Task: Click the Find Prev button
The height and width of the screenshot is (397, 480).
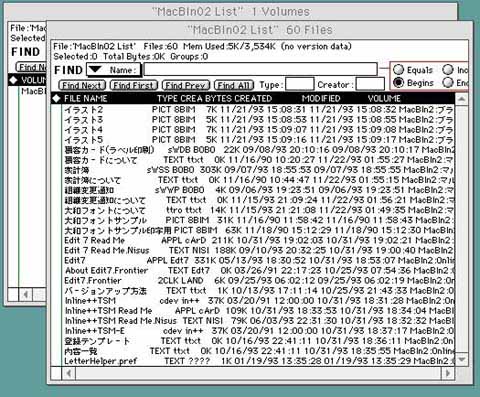Action: coord(185,85)
